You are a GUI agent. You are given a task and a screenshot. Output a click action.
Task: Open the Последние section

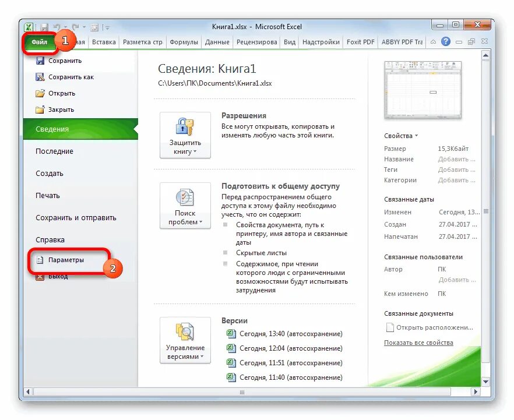tap(54, 151)
